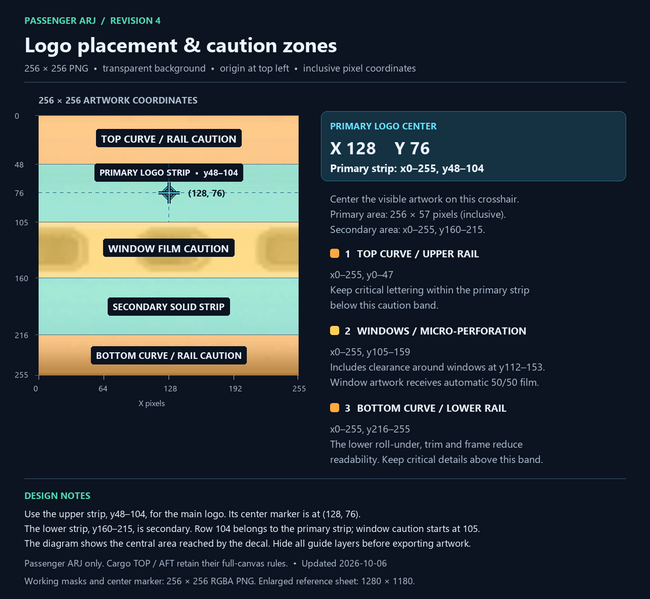Click the Y-axis tick label 48
Image resolution: width=650 pixels, height=599 pixels.
pos(19,165)
